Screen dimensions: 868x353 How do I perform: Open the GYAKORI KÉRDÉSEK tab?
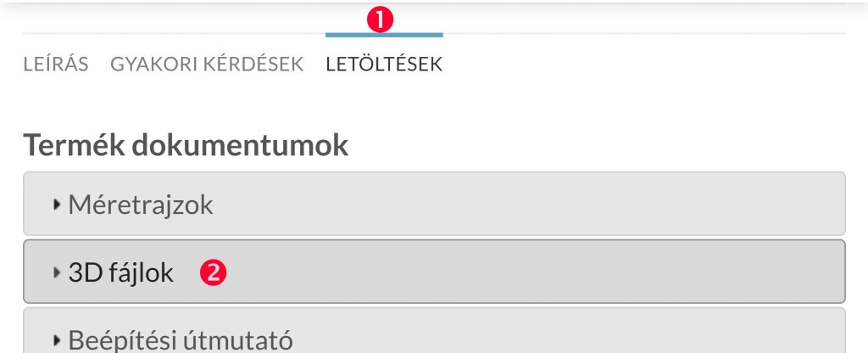coord(207,64)
